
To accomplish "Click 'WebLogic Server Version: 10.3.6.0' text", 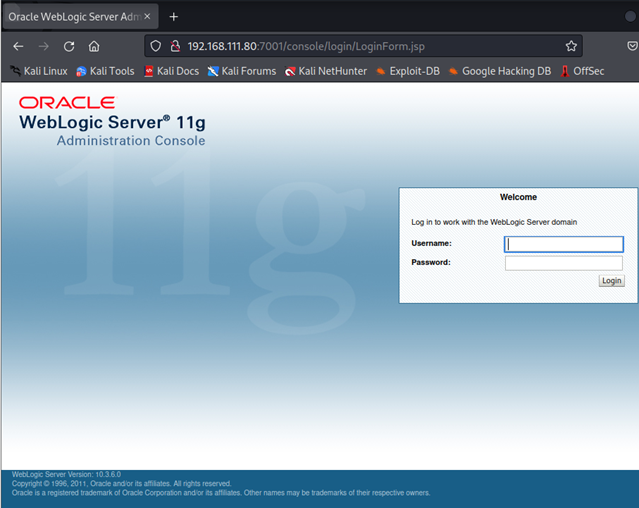I will pyautogui.click(x=66, y=474).
